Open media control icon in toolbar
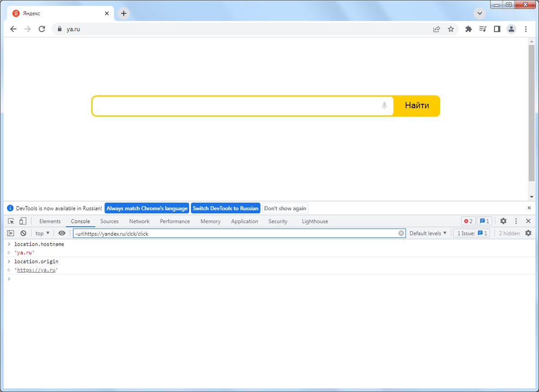 [483, 29]
